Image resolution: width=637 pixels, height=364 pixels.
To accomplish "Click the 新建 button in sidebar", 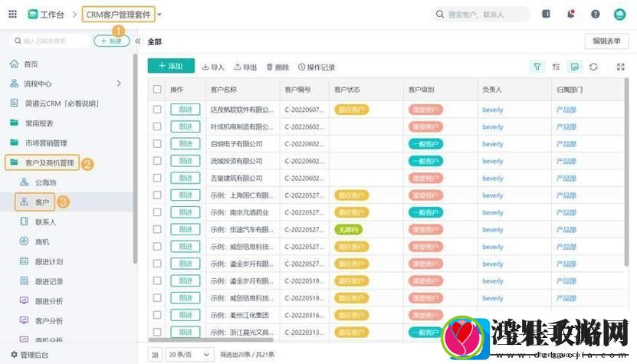I will [112, 41].
